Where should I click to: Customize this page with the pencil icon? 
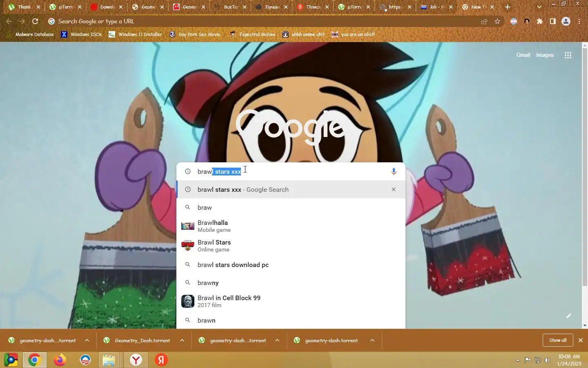568,316
